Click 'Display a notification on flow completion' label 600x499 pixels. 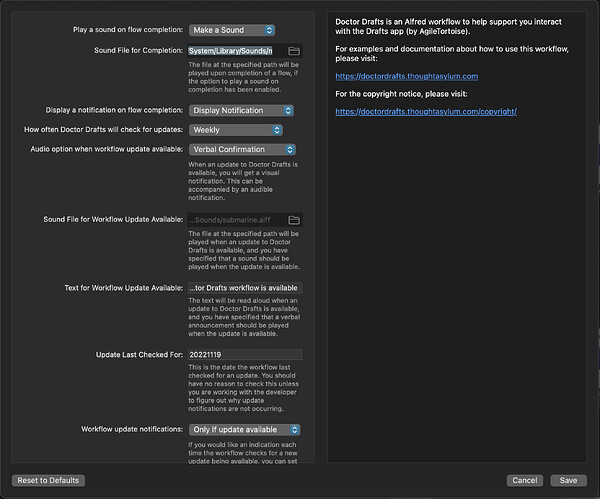pyautogui.click(x=114, y=110)
